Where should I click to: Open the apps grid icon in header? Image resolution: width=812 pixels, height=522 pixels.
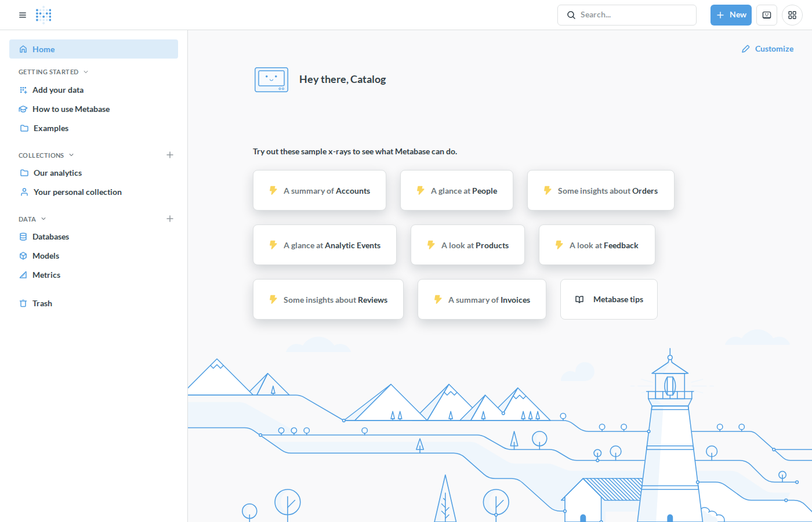(792, 15)
